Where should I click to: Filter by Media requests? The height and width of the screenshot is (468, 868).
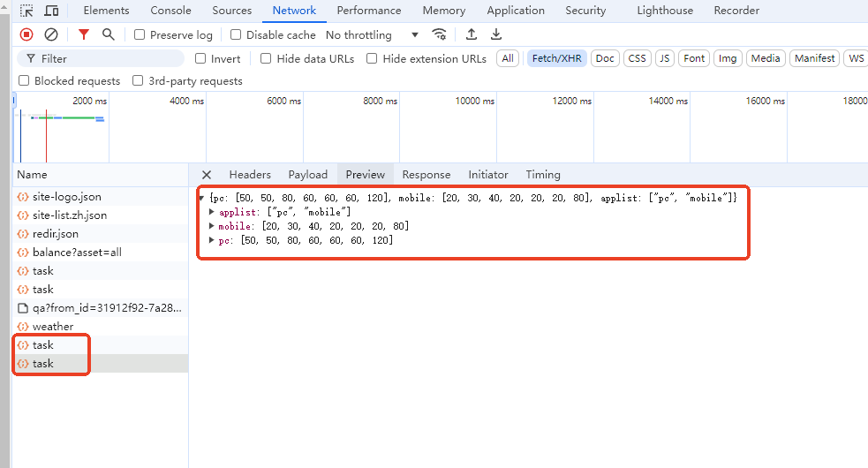pyautogui.click(x=766, y=58)
